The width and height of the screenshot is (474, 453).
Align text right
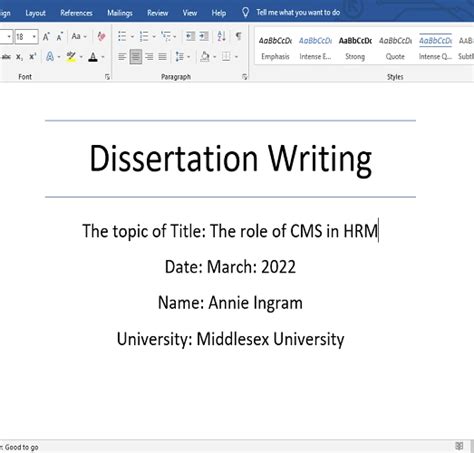(149, 57)
